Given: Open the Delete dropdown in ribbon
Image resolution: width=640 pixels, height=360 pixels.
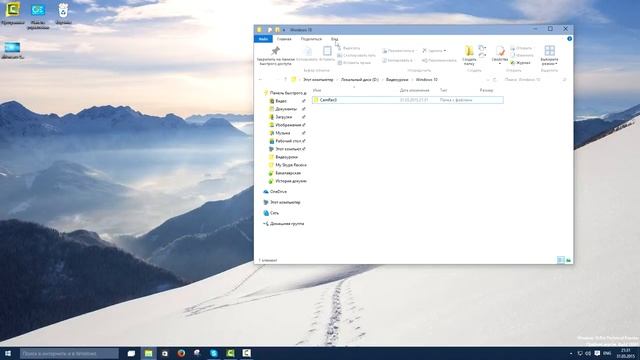Looking at the screenshot, I should (x=434, y=51).
